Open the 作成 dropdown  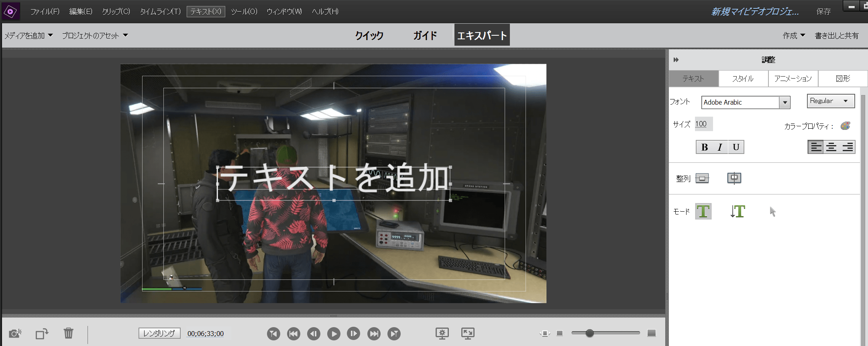[x=794, y=36]
